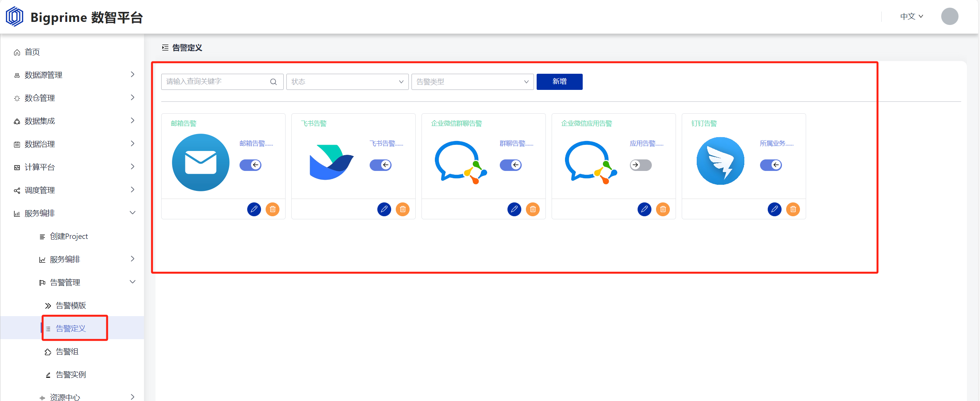Click the WeChat Work logo in 应用告警 card

click(591, 162)
